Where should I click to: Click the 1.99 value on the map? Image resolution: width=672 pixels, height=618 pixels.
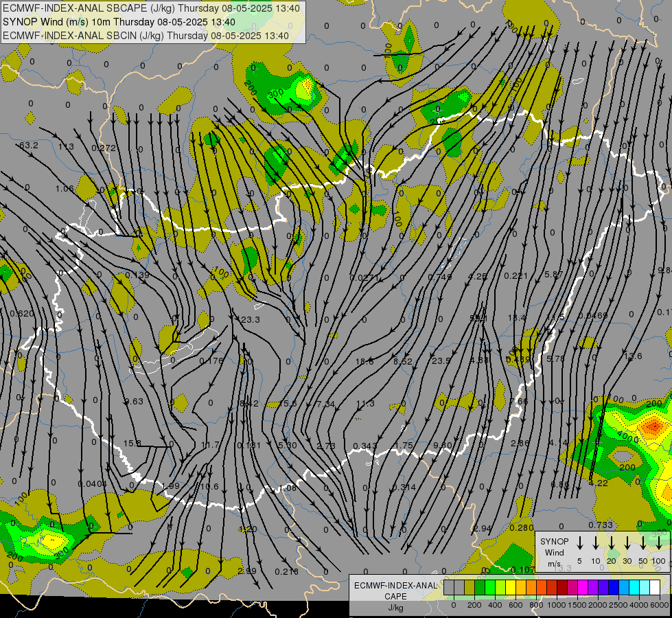point(170,486)
